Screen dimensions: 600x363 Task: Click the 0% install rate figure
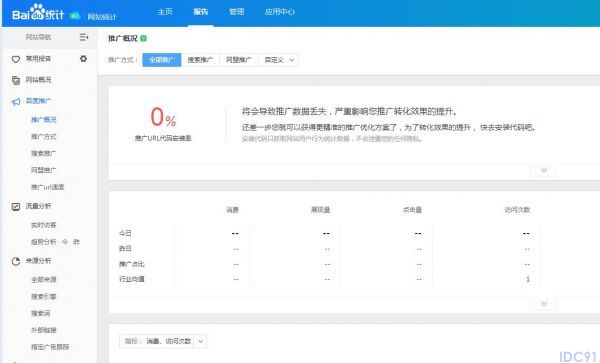pyautogui.click(x=163, y=117)
